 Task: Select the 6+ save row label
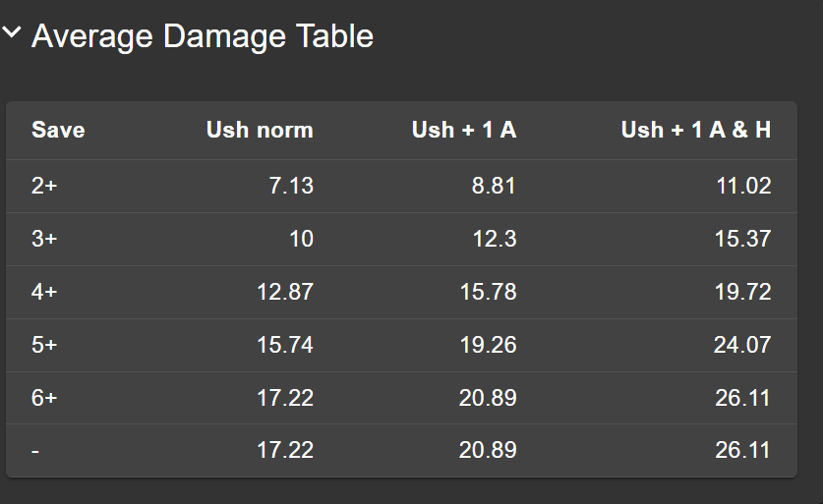click(x=44, y=398)
